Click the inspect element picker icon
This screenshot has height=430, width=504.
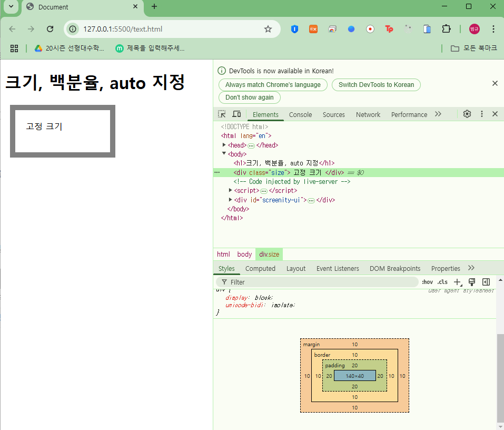(x=222, y=114)
